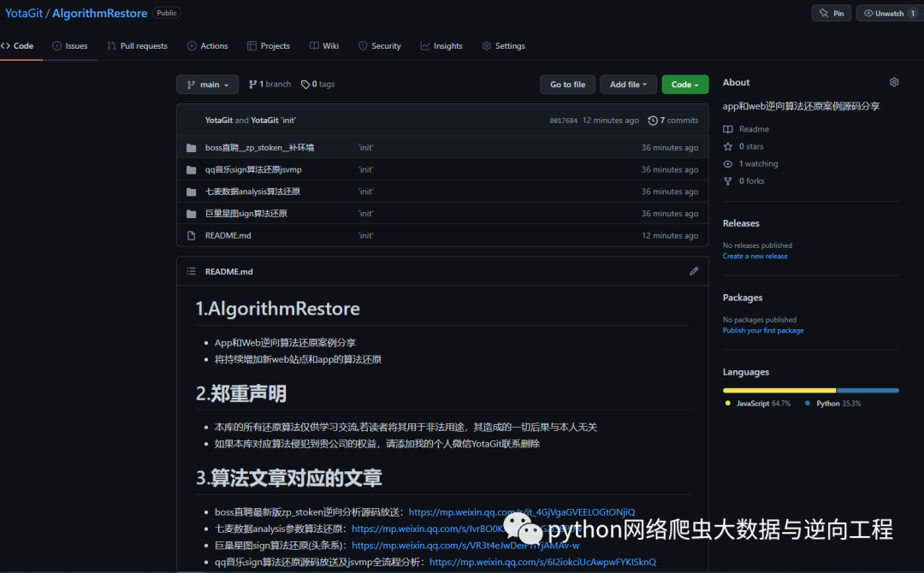Image resolution: width=924 pixels, height=573 pixels.
Task: Select the Code tab
Action: coord(18,46)
